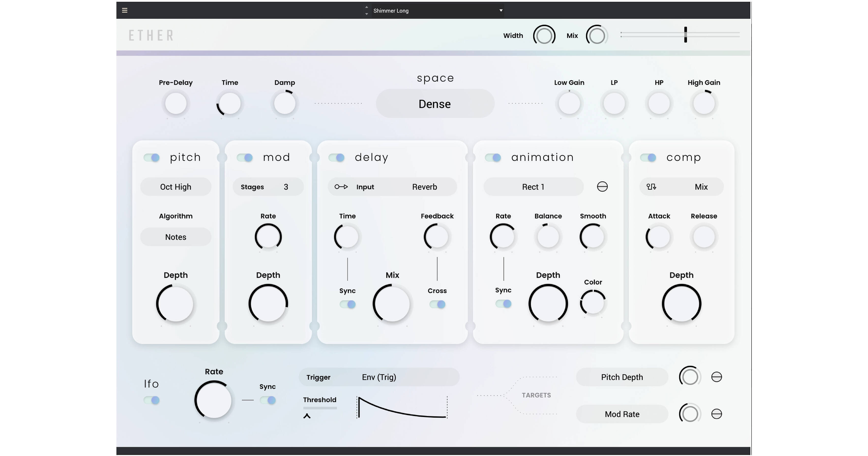The height and width of the screenshot is (456, 868).
Task: Click the bipolar icon next to the Mod Rate knob
Action: tap(717, 414)
